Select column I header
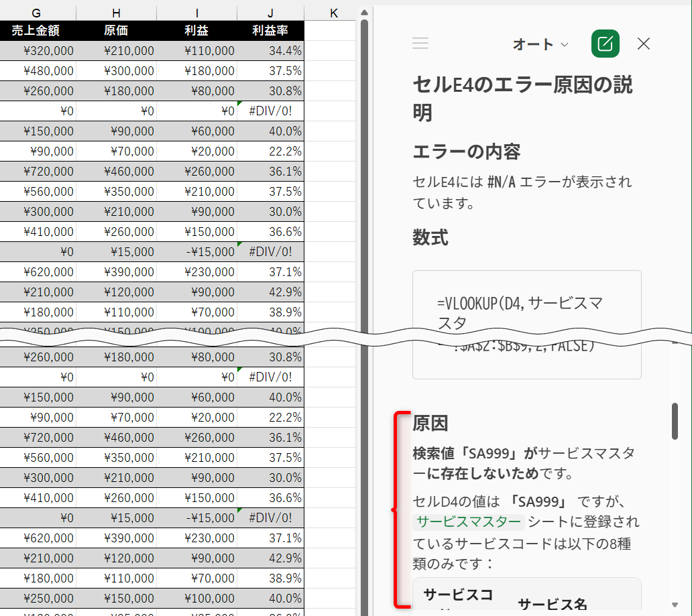Screen dimensions: 692x616 point(196,13)
